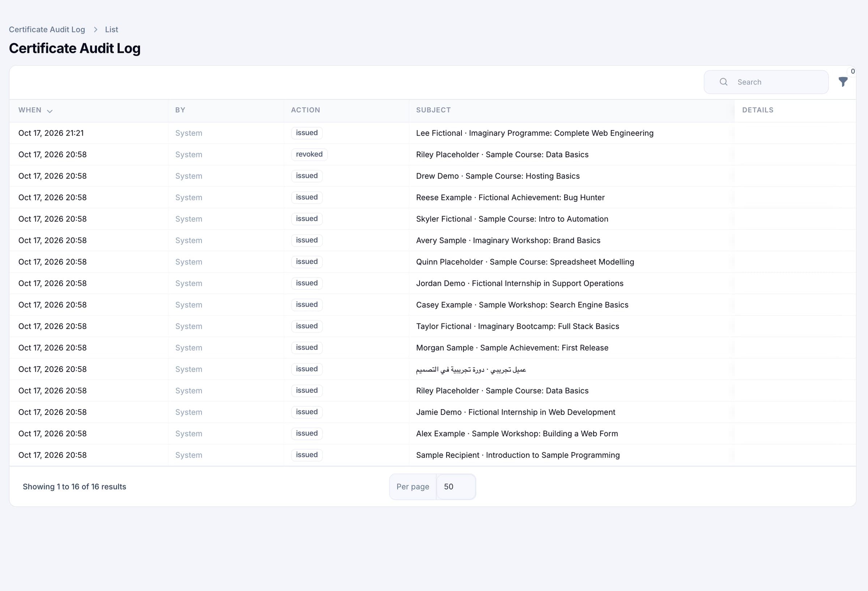The image size is (868, 591).
Task: Focus the Search input field
Action: tap(766, 82)
